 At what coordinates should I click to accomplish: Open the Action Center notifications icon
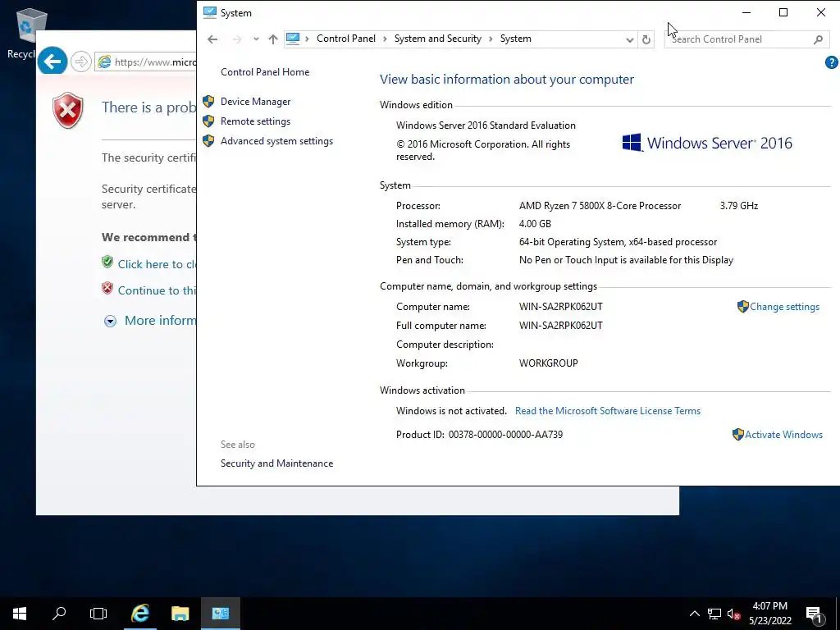click(815, 614)
